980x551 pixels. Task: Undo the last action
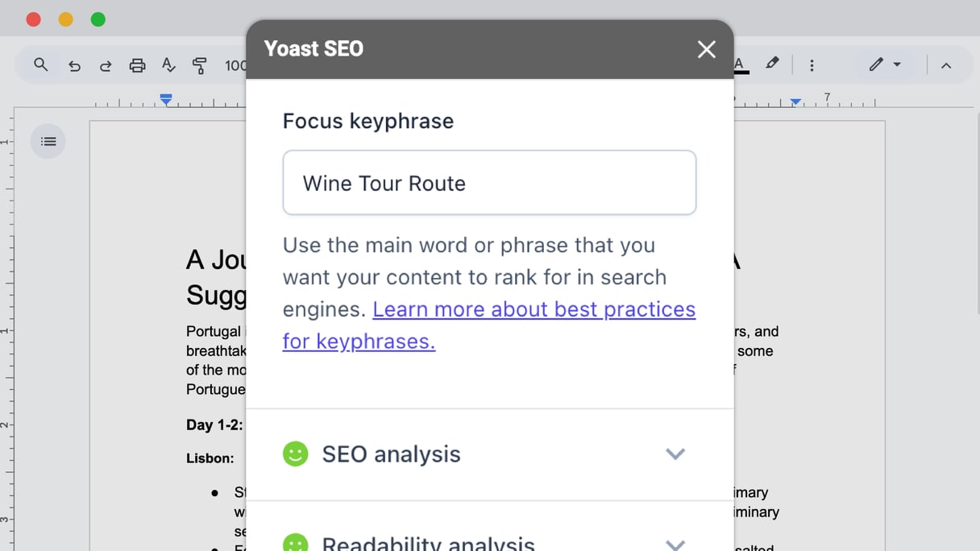click(74, 66)
